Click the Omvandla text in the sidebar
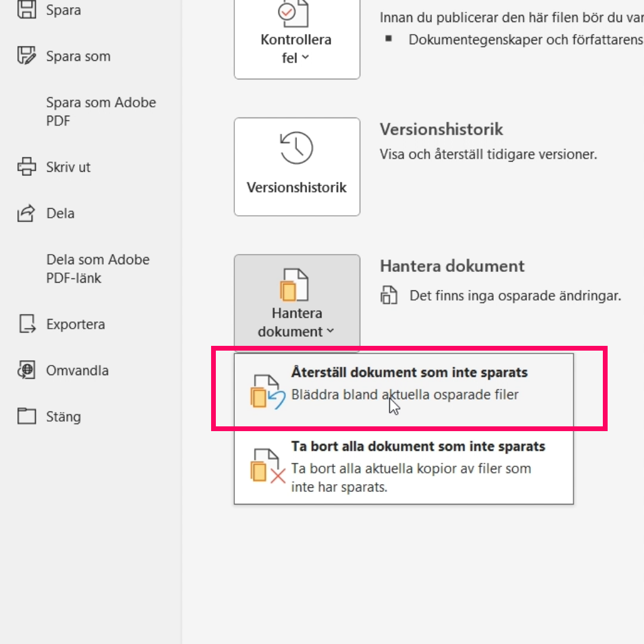 [x=78, y=370]
